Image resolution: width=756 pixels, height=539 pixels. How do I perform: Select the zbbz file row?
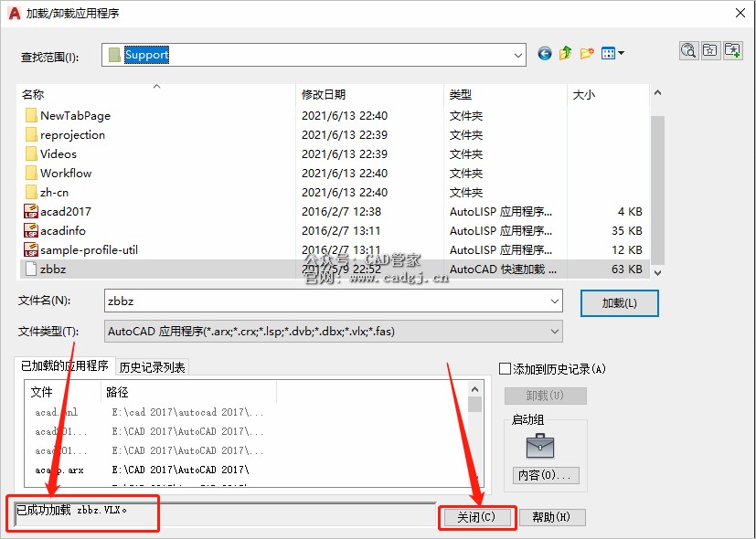pyautogui.click(x=335, y=269)
